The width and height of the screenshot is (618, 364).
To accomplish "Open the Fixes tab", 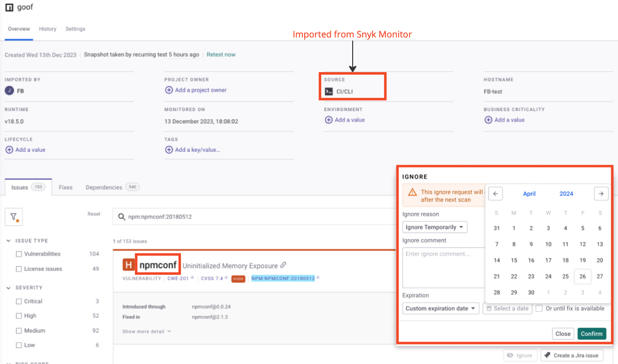I will pyautogui.click(x=66, y=187).
